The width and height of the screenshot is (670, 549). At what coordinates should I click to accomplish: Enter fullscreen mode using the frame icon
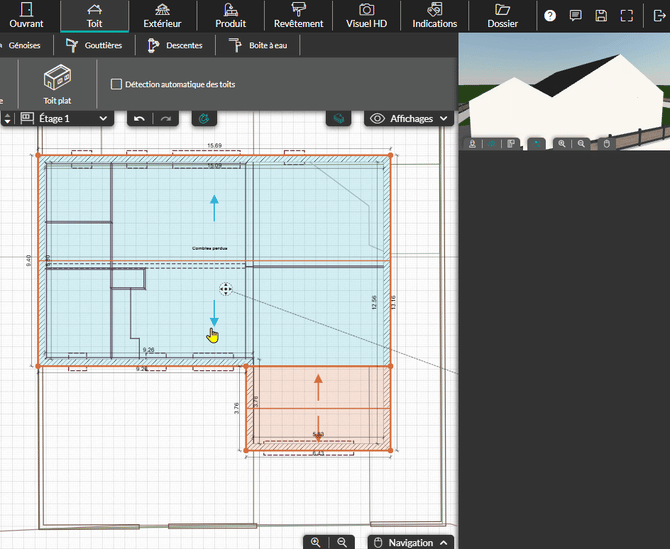(627, 15)
